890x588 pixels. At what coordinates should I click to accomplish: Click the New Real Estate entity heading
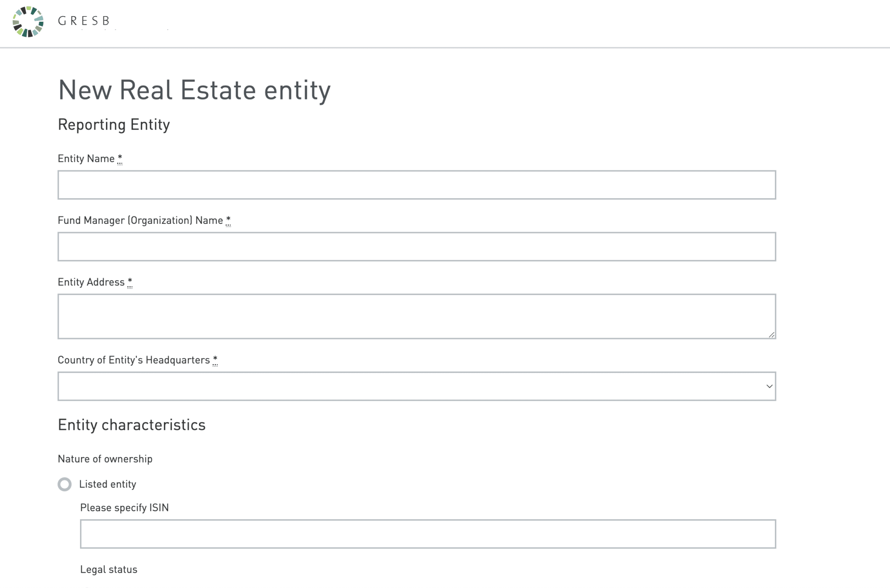click(194, 90)
